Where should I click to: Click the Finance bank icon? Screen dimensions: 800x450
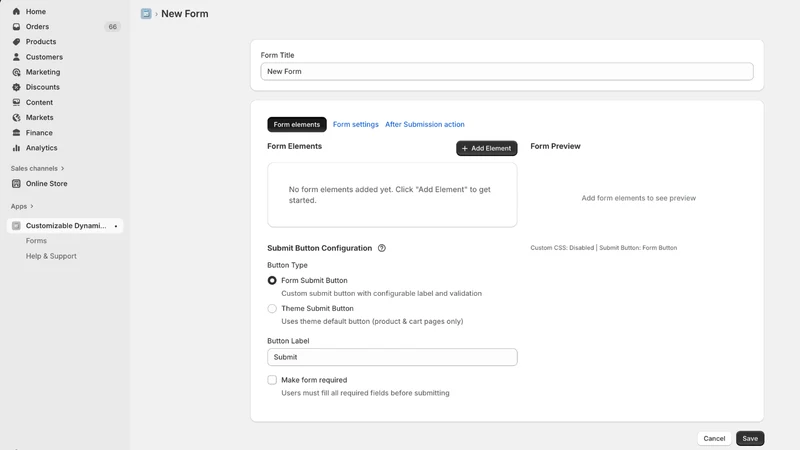click(x=16, y=133)
